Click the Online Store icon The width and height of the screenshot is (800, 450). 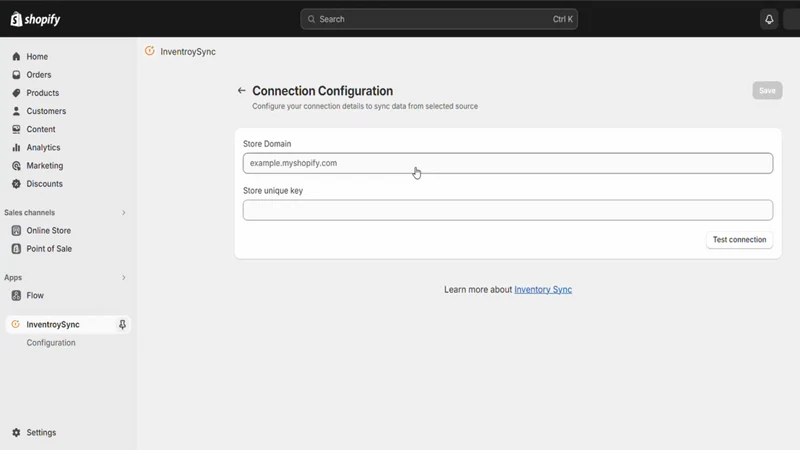coord(16,231)
